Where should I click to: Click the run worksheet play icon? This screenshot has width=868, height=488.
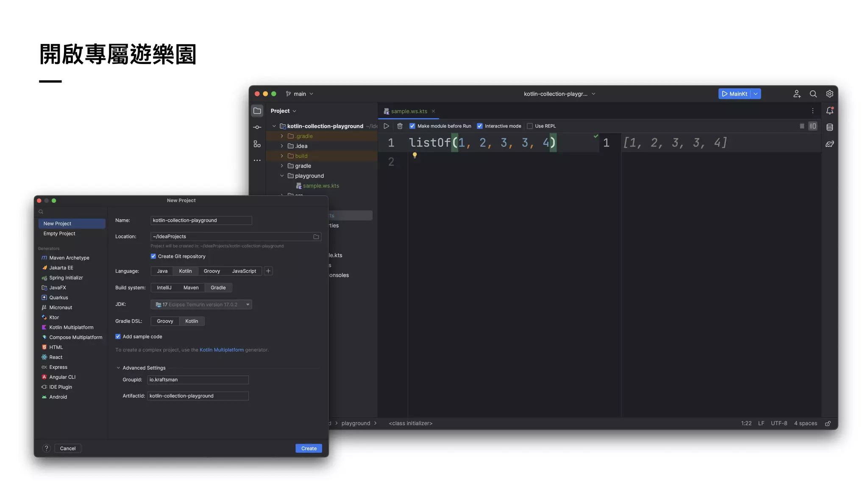point(386,126)
